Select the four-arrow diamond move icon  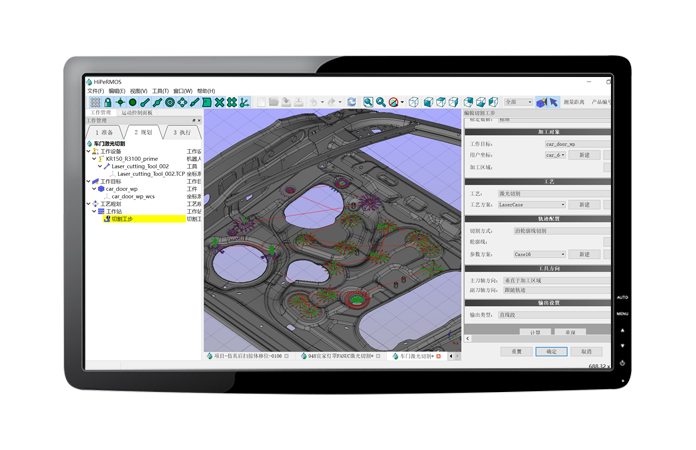tap(182, 103)
